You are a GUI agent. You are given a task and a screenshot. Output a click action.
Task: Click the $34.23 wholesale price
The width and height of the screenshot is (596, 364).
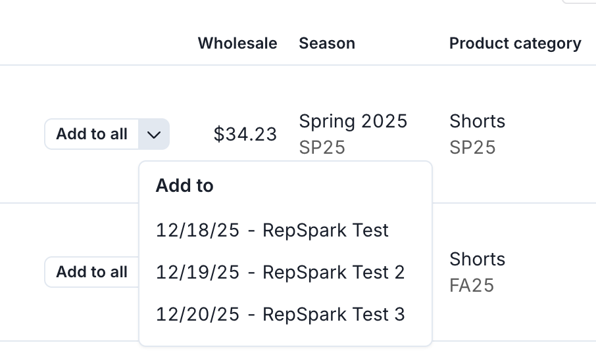(x=245, y=134)
